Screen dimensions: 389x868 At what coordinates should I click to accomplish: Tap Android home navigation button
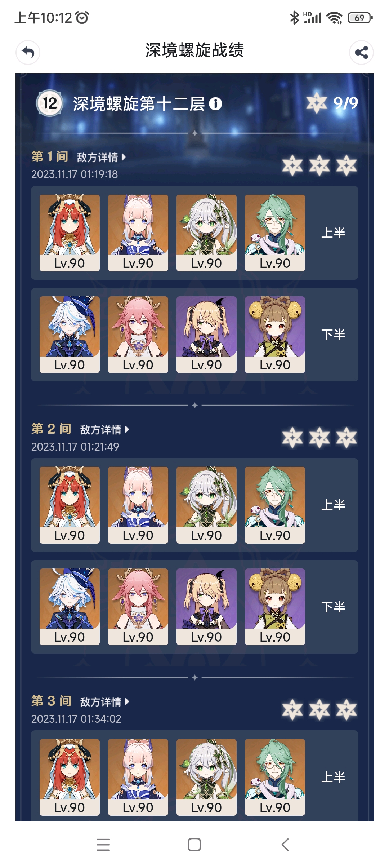(x=194, y=845)
